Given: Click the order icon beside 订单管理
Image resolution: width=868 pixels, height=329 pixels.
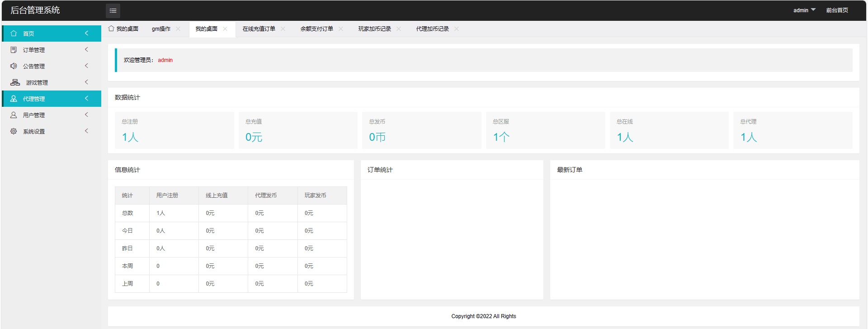Looking at the screenshot, I should 14,50.
